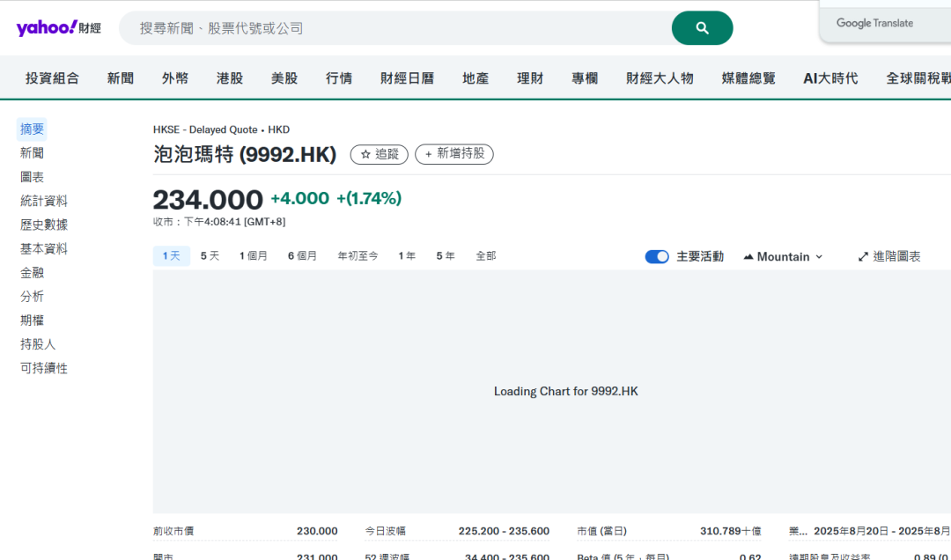951x560 pixels.
Task: Select the 全部 chart range
Action: (x=486, y=256)
